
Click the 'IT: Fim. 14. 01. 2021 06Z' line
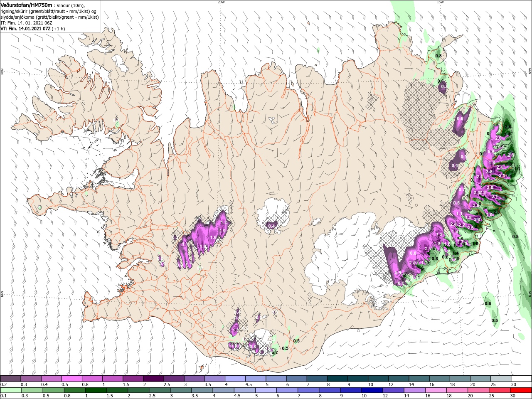click(26, 23)
